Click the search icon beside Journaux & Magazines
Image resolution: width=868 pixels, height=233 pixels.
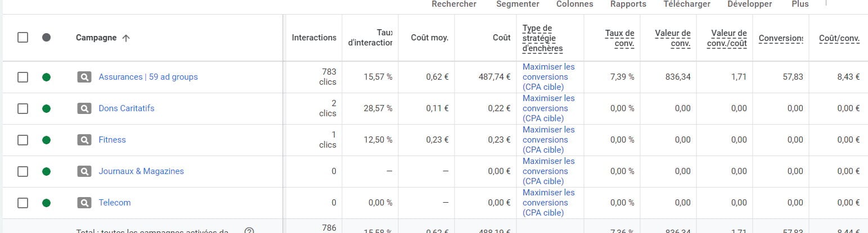pos(84,171)
